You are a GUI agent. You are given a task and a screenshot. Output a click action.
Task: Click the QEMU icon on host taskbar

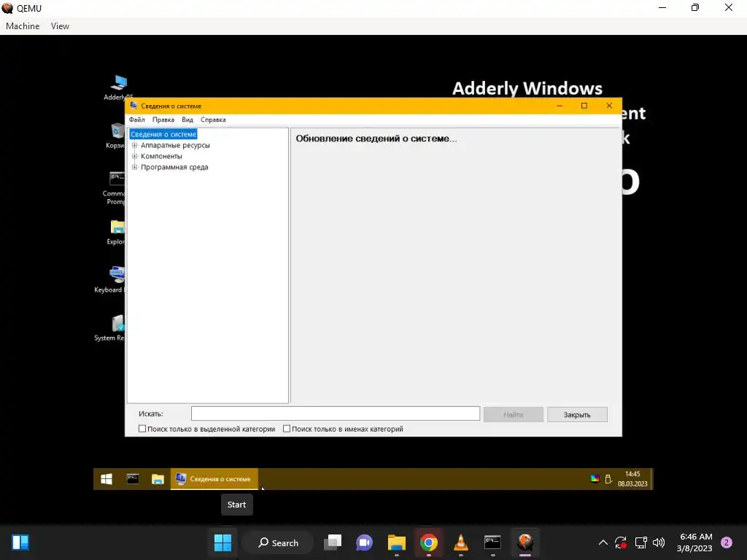[x=525, y=542]
